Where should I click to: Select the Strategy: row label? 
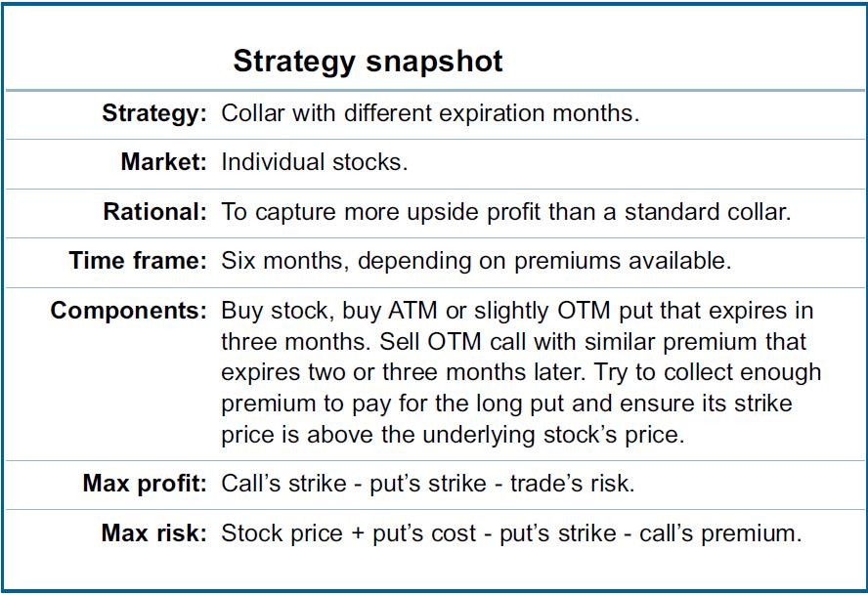coord(154,113)
